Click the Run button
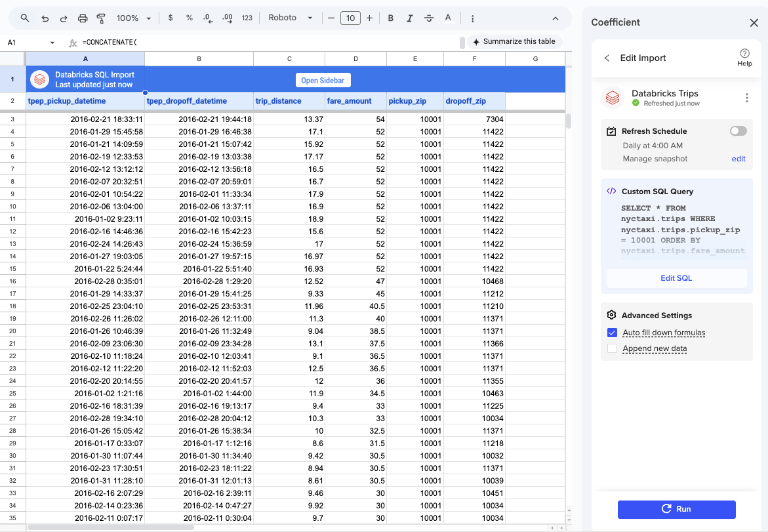 click(x=676, y=509)
